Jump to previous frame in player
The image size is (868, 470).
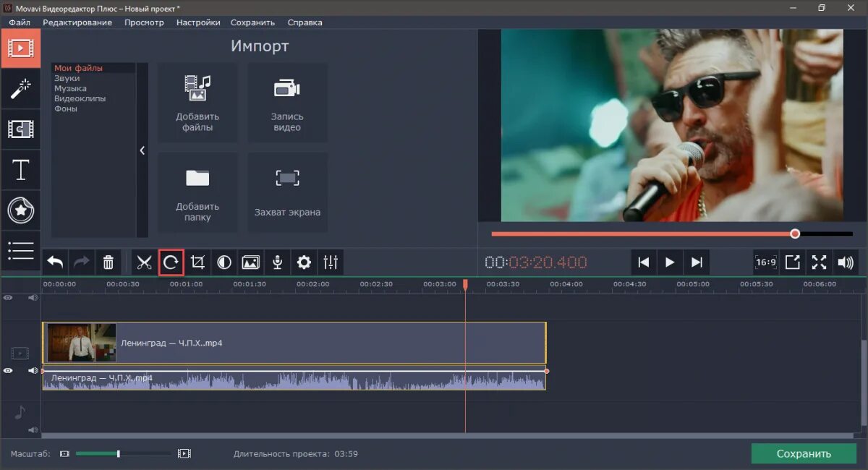click(643, 262)
